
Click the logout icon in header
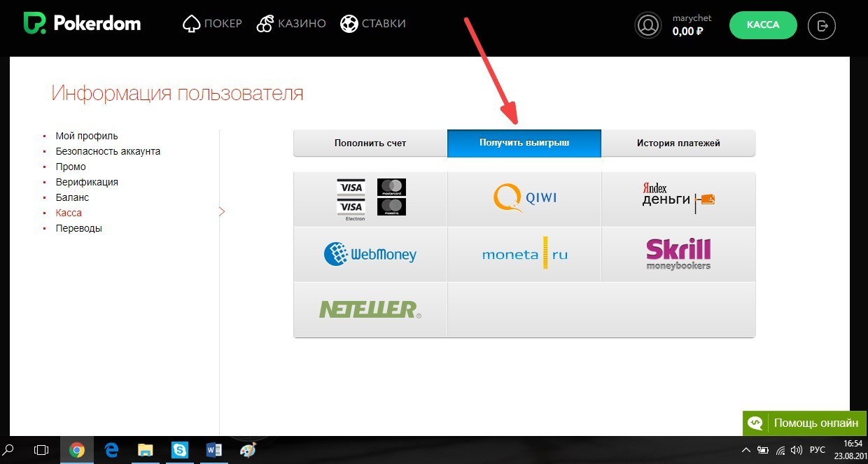(x=822, y=25)
